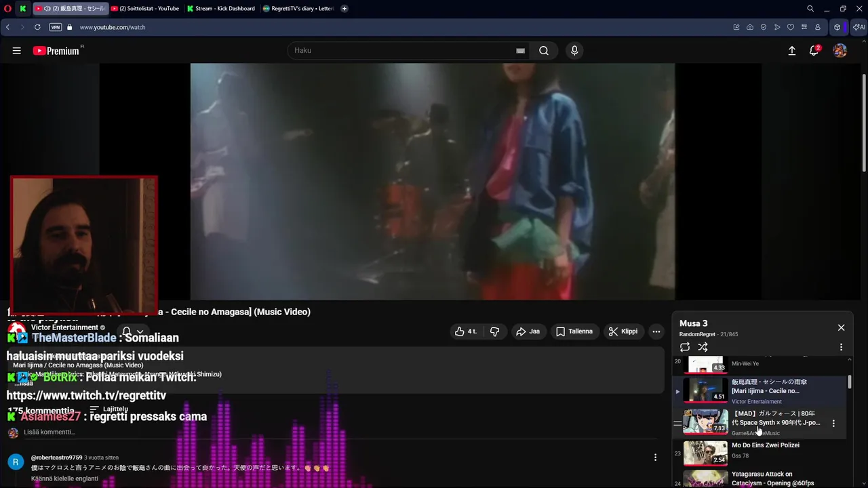868x488 pixels.
Task: Grab the reorder handle on the MAD Space Synth item
Action: click(x=677, y=423)
